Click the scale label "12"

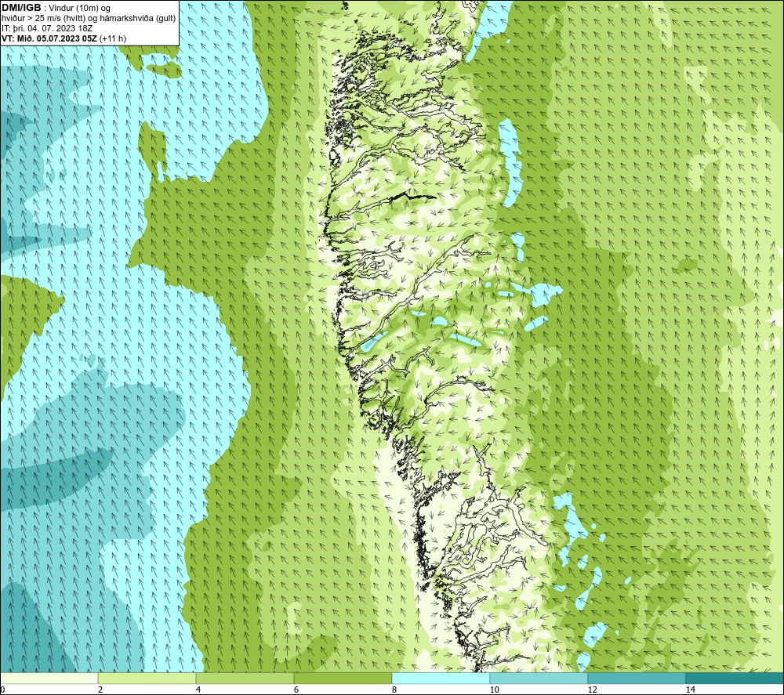592,690
